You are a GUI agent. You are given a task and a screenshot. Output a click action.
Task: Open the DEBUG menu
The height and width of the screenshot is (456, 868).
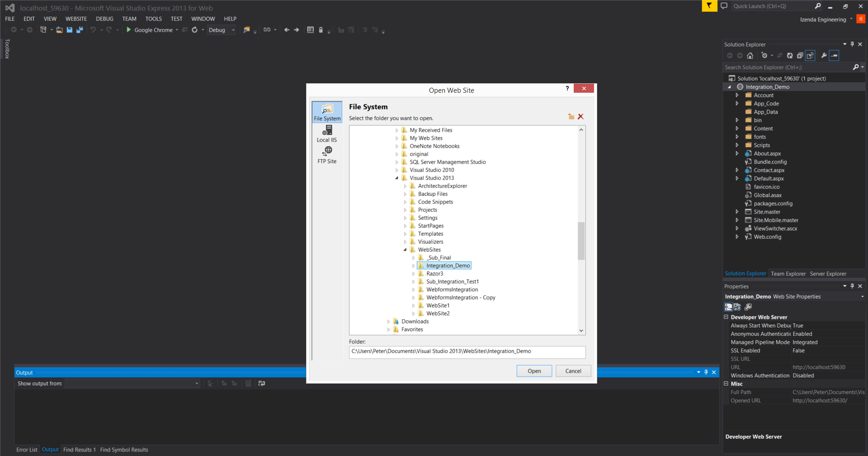point(104,19)
